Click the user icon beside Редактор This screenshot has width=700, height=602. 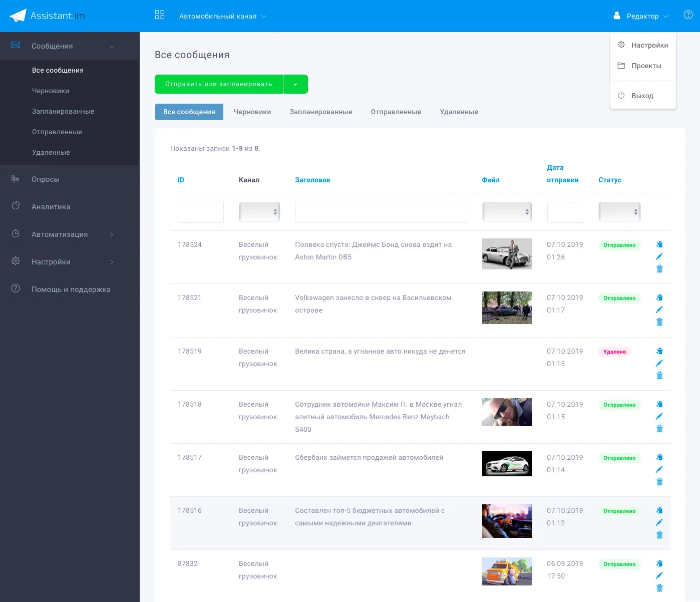[x=617, y=16]
